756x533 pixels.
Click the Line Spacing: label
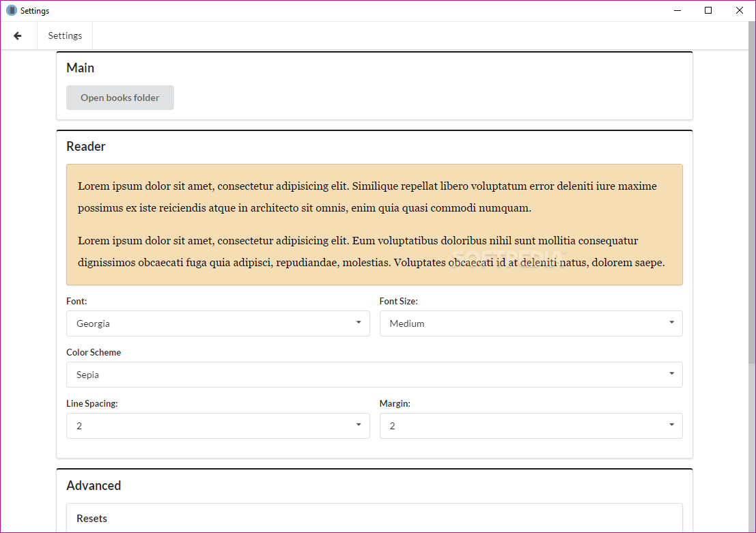coord(92,403)
